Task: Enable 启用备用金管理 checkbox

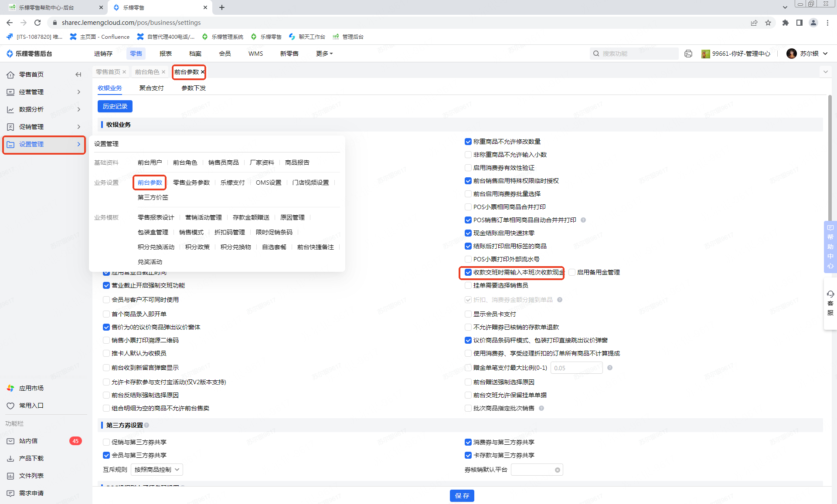Action: 572,272
